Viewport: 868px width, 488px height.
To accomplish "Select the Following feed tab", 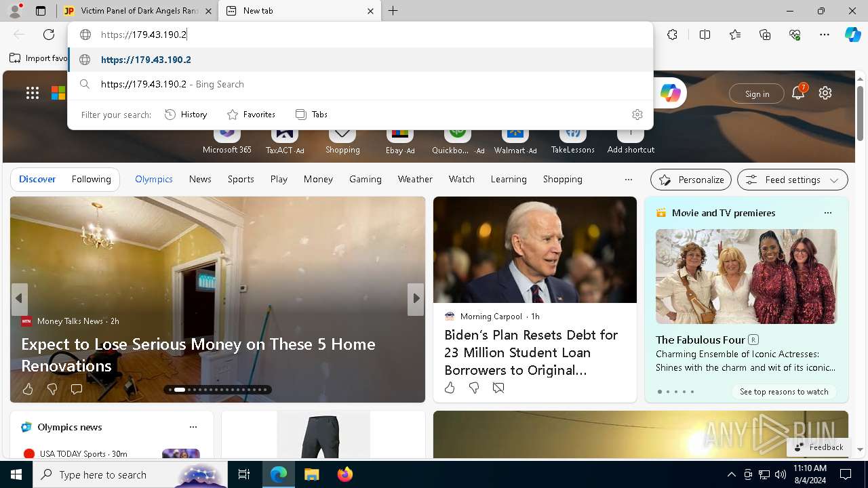I will pos(91,179).
